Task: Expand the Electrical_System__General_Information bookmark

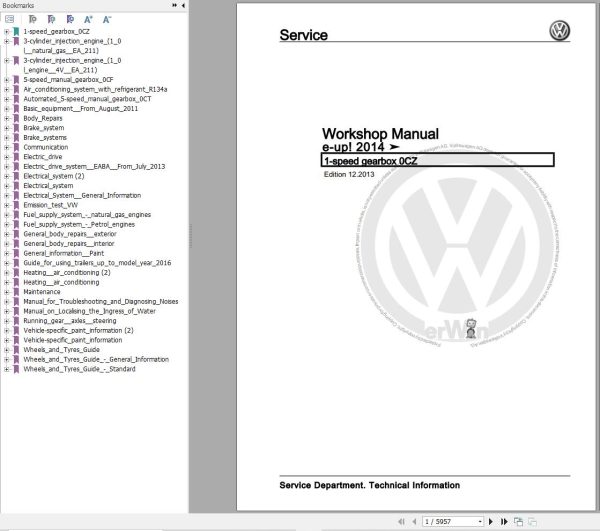Action: pyautogui.click(x=6, y=195)
